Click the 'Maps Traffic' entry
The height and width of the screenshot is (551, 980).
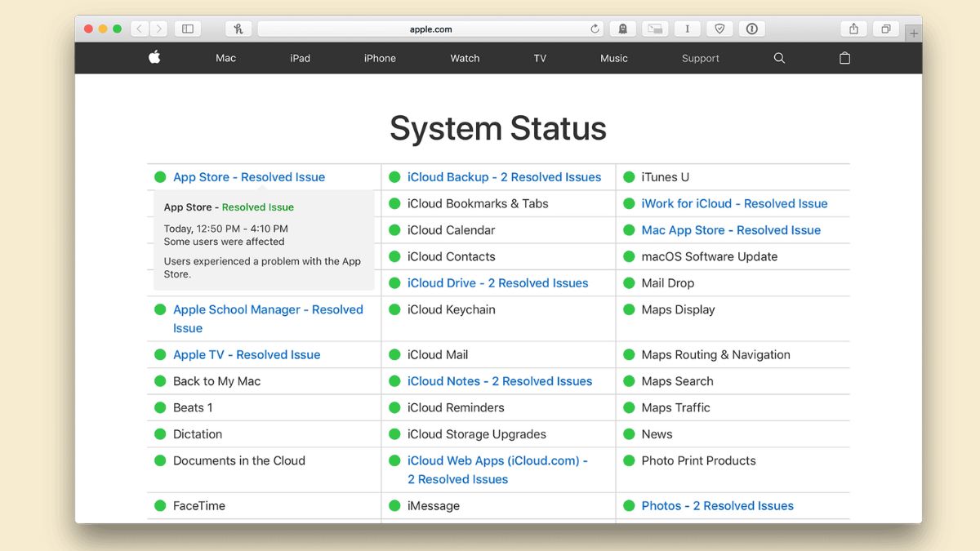[675, 408]
